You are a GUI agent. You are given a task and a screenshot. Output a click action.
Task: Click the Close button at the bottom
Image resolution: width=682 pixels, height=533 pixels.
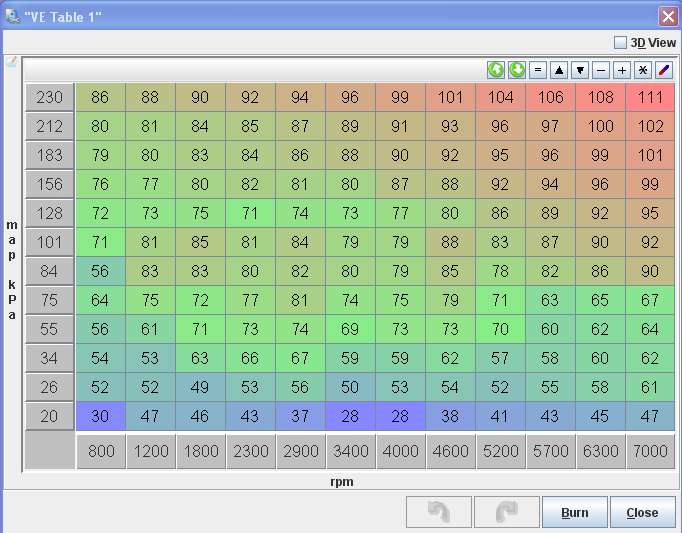click(642, 512)
